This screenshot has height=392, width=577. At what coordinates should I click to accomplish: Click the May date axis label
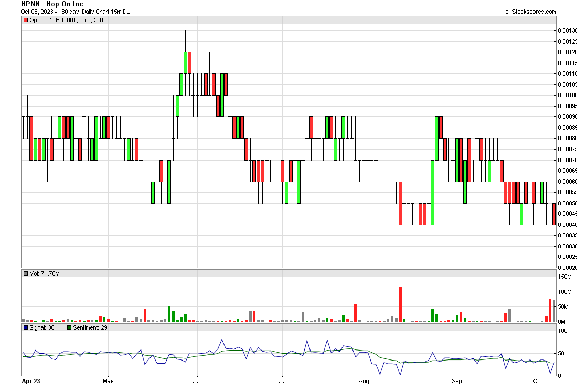[x=108, y=381]
